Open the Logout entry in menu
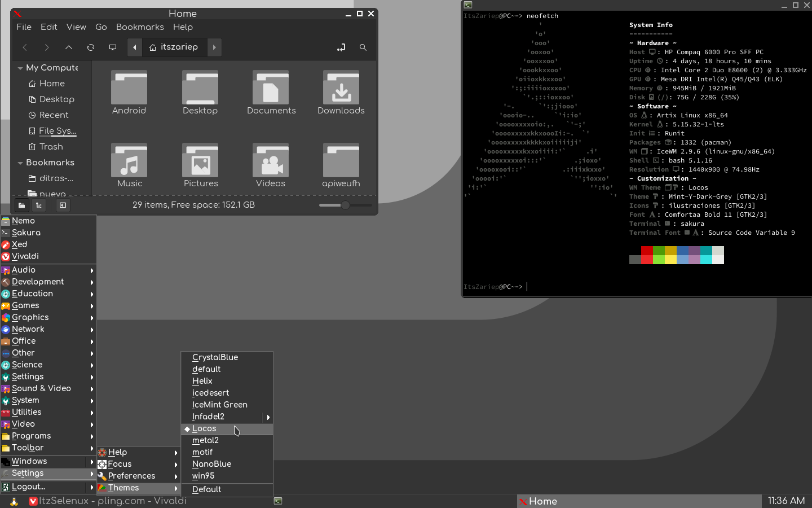 (48, 487)
